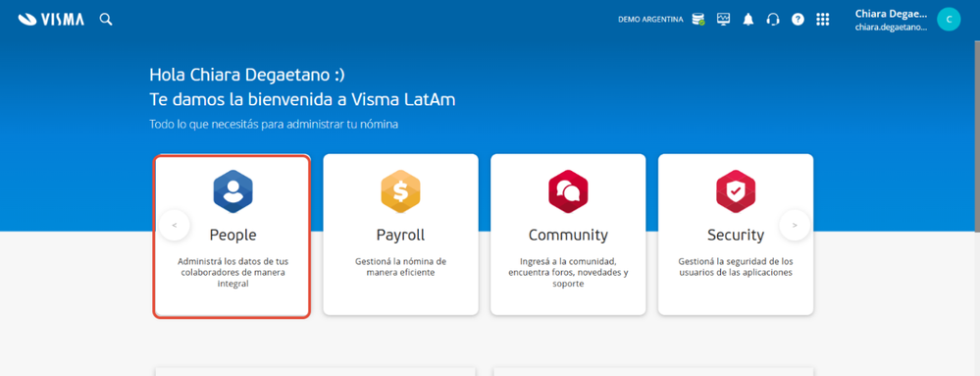Open the Community card title

(x=568, y=236)
